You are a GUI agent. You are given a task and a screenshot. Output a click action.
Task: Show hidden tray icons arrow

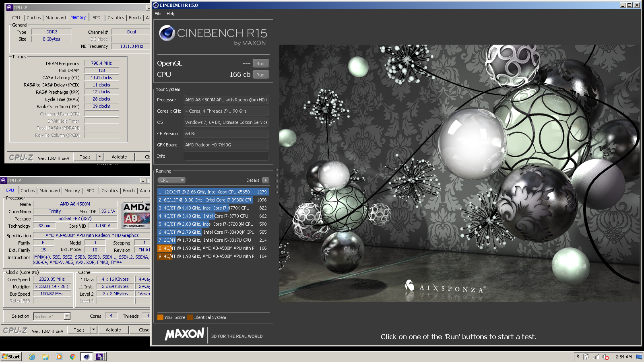tap(578, 356)
